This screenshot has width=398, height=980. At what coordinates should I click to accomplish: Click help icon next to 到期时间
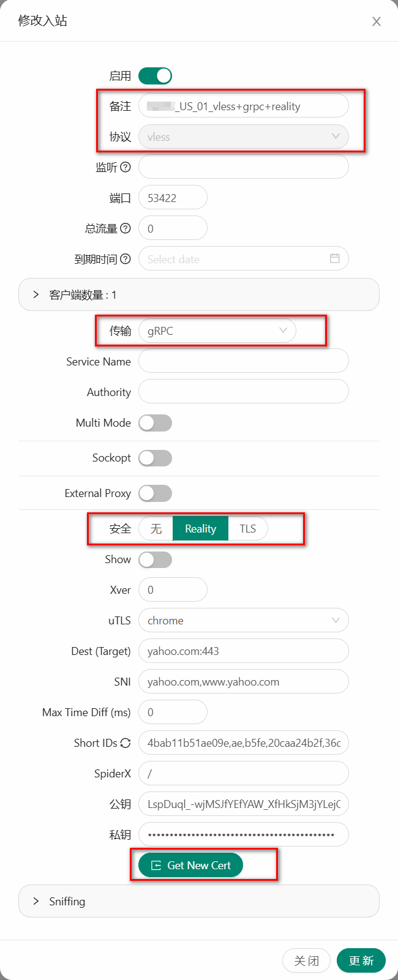coord(126,259)
